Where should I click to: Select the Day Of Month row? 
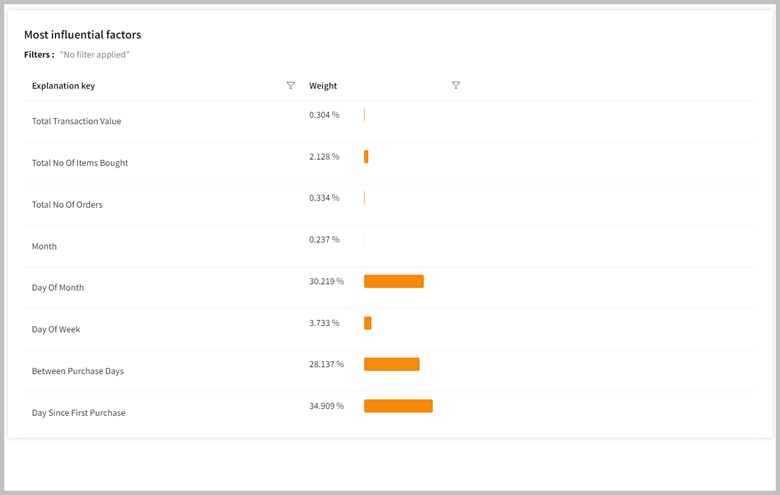pos(58,288)
